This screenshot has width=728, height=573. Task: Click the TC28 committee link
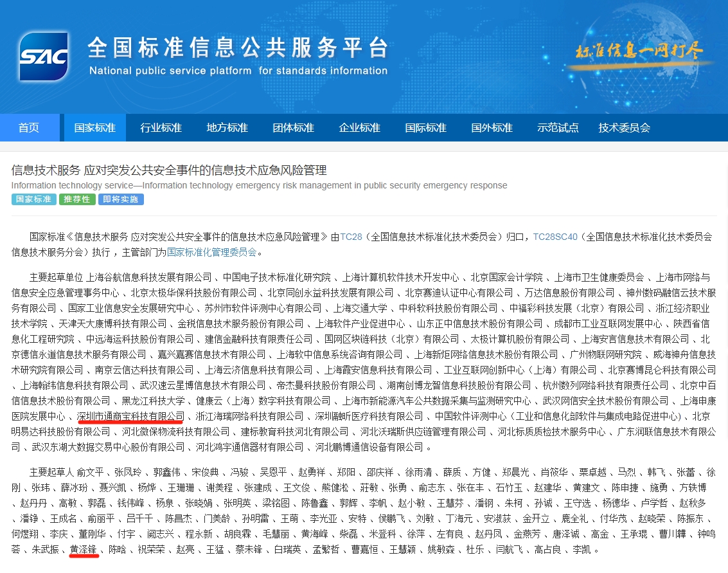351,237
